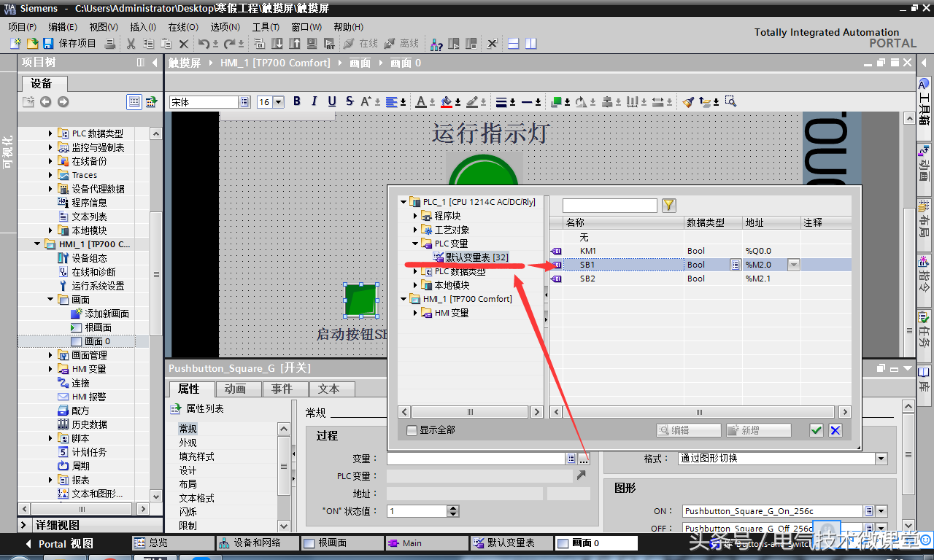Viewport: 934px width, 560px height.
Task: Toggle underline text formatting
Action: 332,101
